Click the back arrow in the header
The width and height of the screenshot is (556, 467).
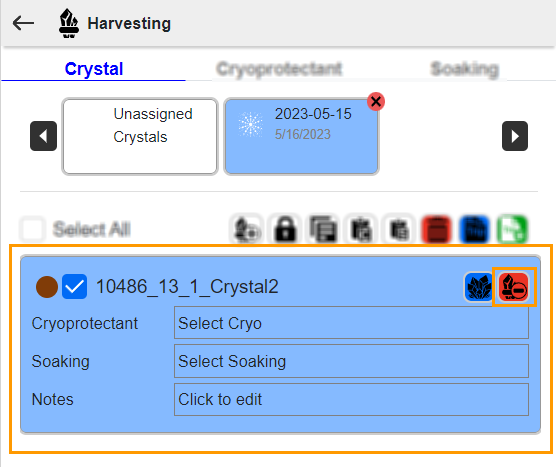23,23
